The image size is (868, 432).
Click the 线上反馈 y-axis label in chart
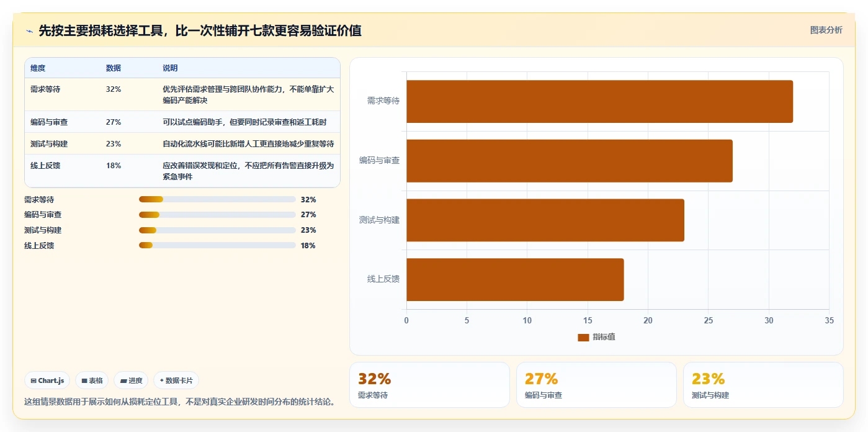[383, 279]
